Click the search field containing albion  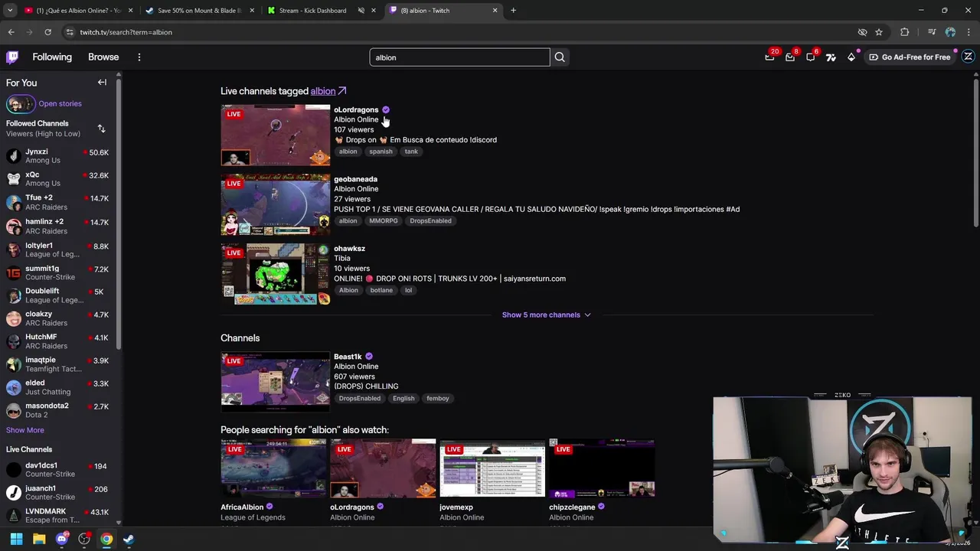[x=459, y=57]
